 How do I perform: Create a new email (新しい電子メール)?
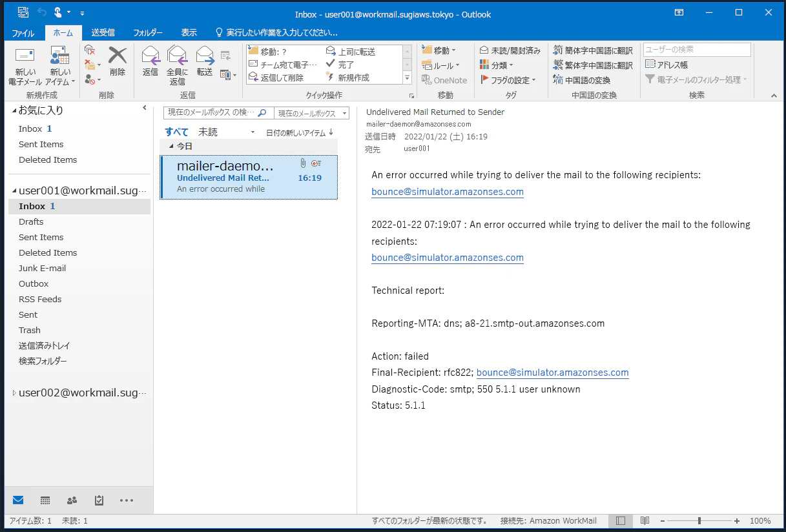(25, 66)
